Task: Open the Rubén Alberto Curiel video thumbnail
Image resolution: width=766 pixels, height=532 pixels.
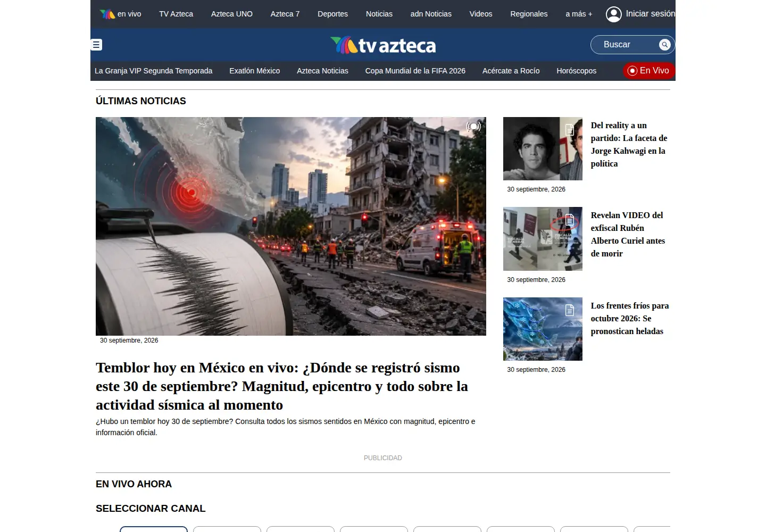Action: (543, 239)
